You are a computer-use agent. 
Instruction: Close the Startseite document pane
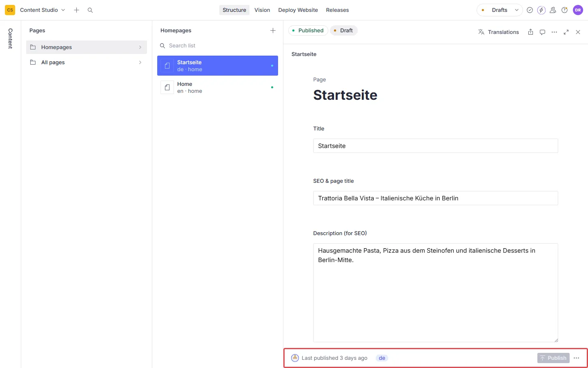pyautogui.click(x=578, y=32)
